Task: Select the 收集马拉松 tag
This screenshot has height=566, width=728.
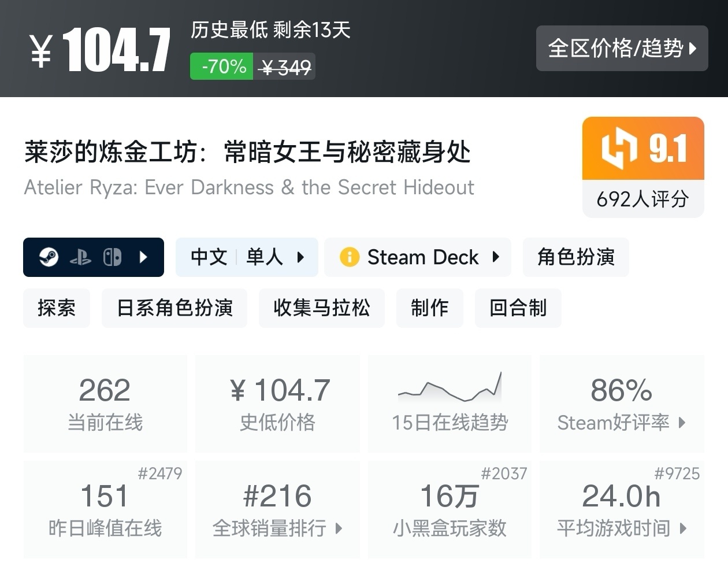Action: point(321,308)
